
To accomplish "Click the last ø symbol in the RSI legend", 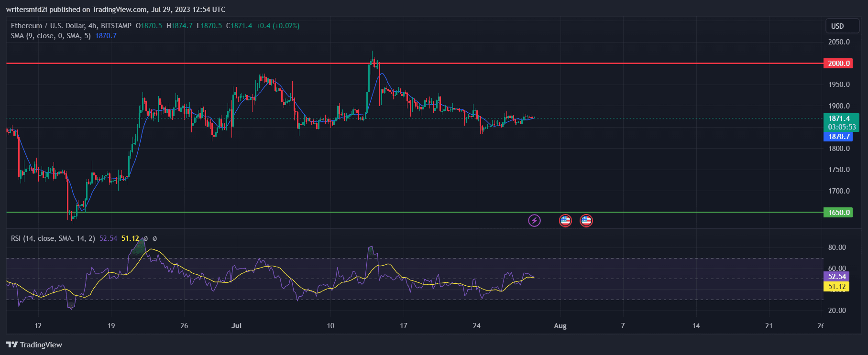I will click(154, 238).
